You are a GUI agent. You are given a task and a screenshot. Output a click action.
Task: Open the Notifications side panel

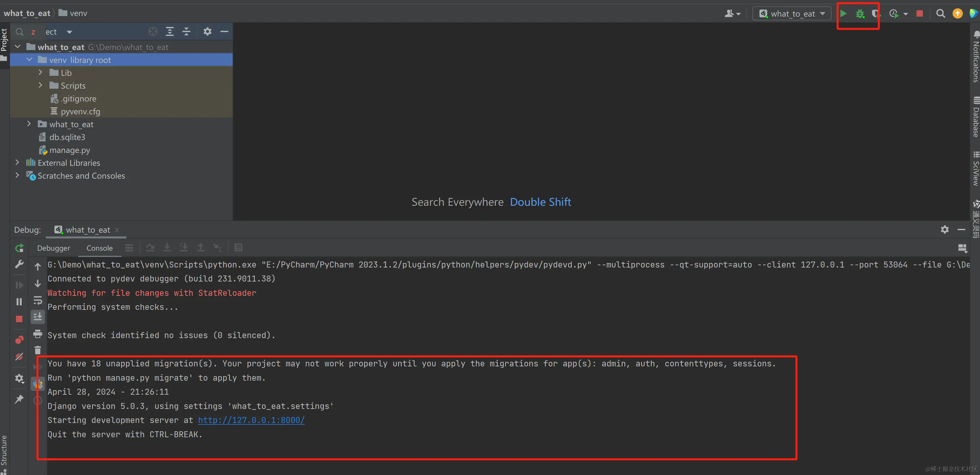coord(975,57)
